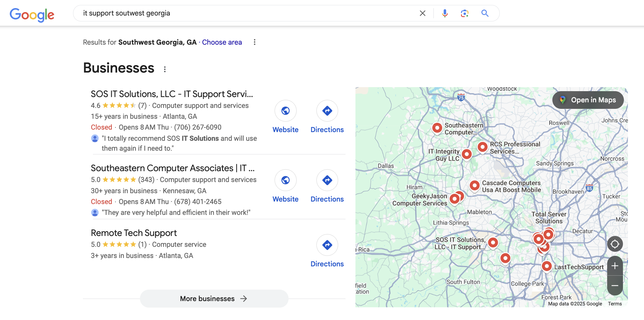Open Southeastern Computer Associates website globe icon
Viewport: 644px width, 320px height.
(285, 180)
